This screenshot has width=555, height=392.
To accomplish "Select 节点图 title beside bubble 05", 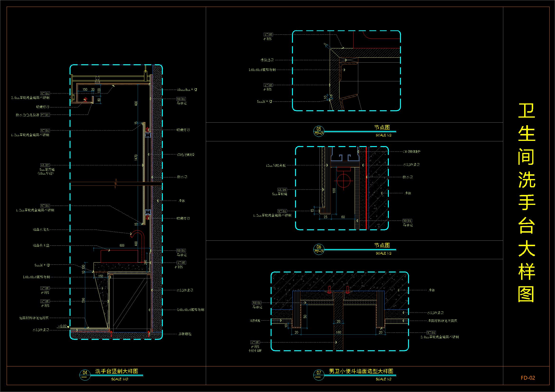I will pos(382,128).
